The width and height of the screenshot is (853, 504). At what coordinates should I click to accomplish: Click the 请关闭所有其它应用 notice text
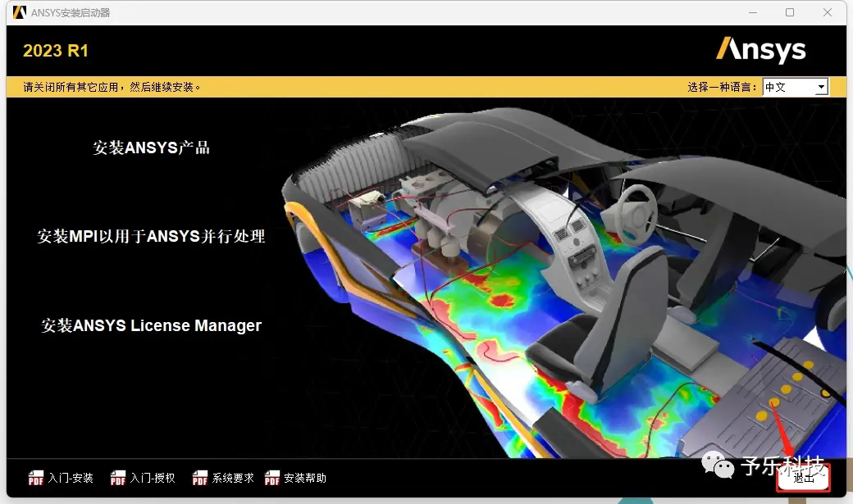[x=112, y=87]
